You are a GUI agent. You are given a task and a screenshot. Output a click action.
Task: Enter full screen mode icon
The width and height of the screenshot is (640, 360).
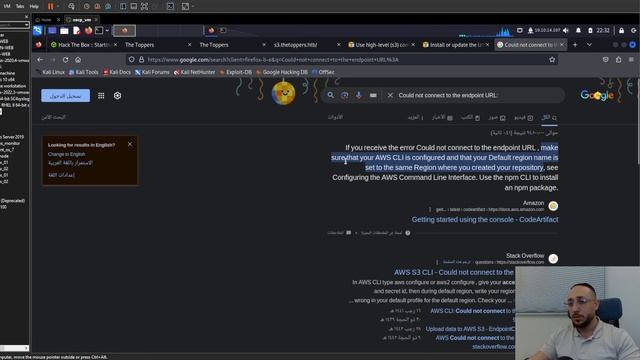pyautogui.click(x=144, y=6)
